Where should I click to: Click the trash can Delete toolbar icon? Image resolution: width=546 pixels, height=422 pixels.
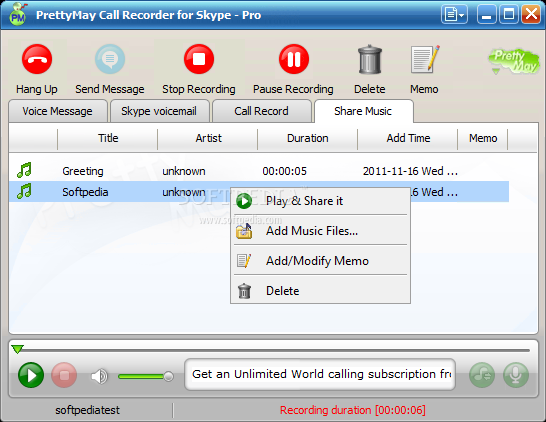point(370,59)
